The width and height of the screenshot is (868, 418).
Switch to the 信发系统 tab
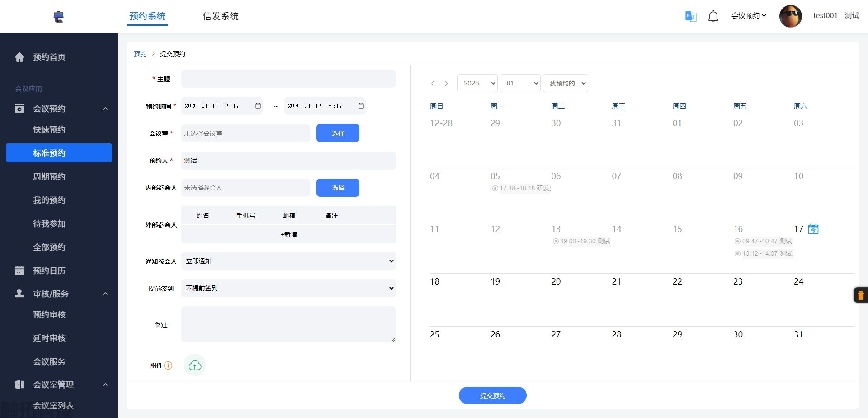pos(221,16)
